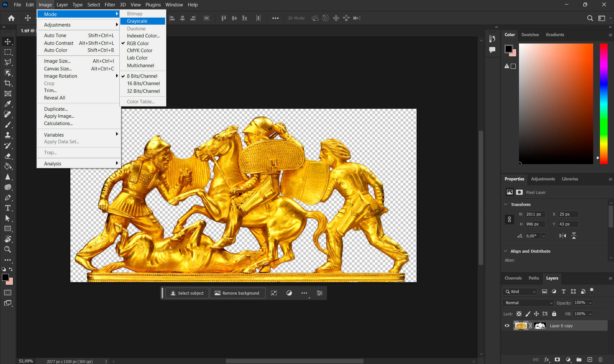Choose Image Size from Image menu
Image resolution: width=614 pixels, height=364 pixels.
pyautogui.click(x=79, y=61)
